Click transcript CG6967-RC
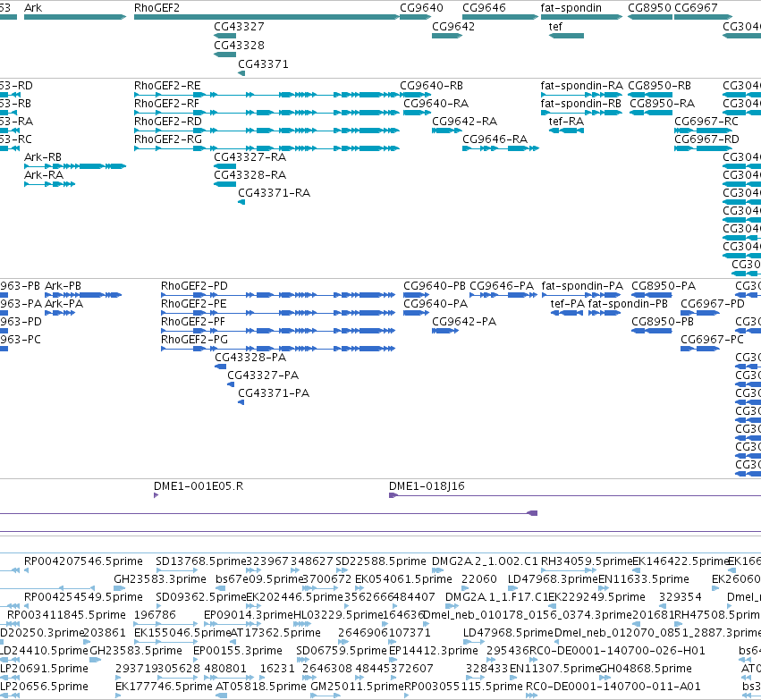The height and width of the screenshot is (700, 761). (703, 131)
